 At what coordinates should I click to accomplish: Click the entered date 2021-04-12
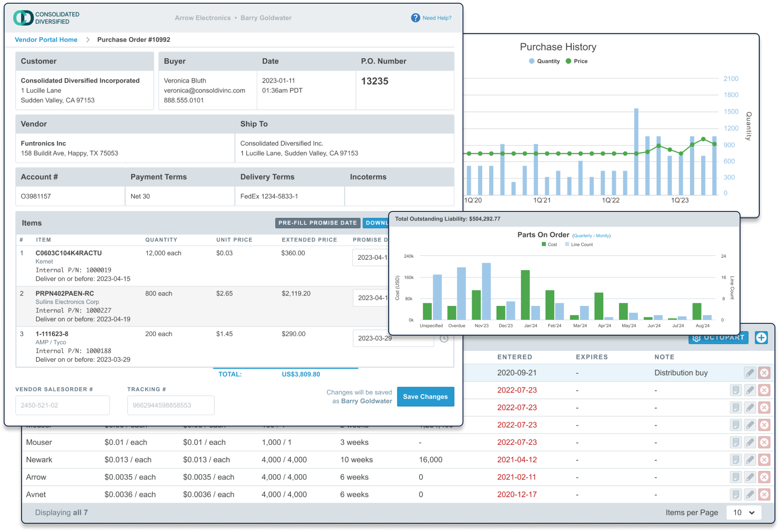[x=517, y=460]
